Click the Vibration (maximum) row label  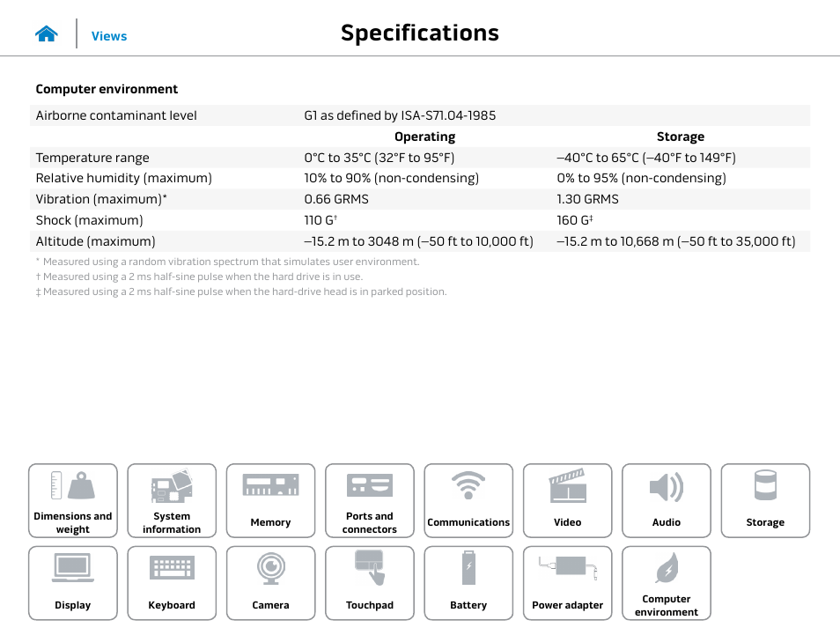tap(101, 199)
